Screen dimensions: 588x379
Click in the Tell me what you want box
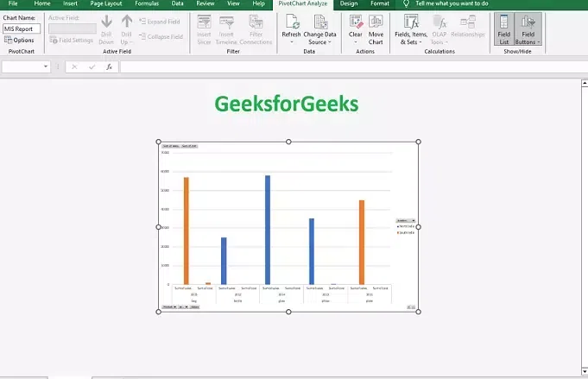[x=452, y=3]
